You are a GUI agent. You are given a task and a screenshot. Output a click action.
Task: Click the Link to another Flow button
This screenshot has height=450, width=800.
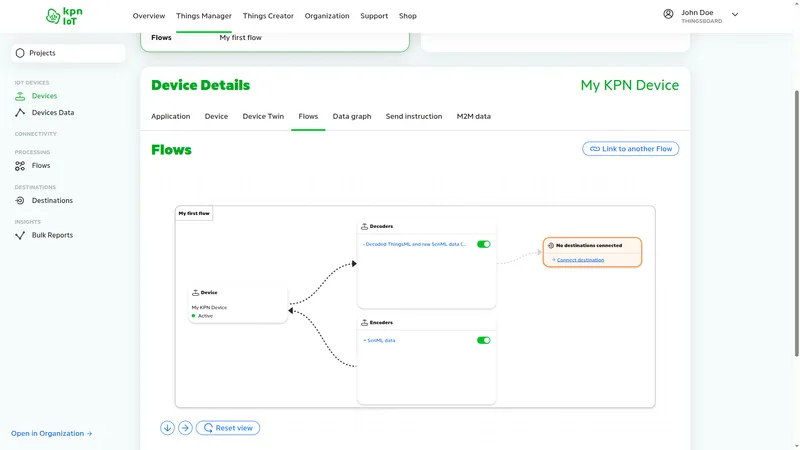click(631, 148)
